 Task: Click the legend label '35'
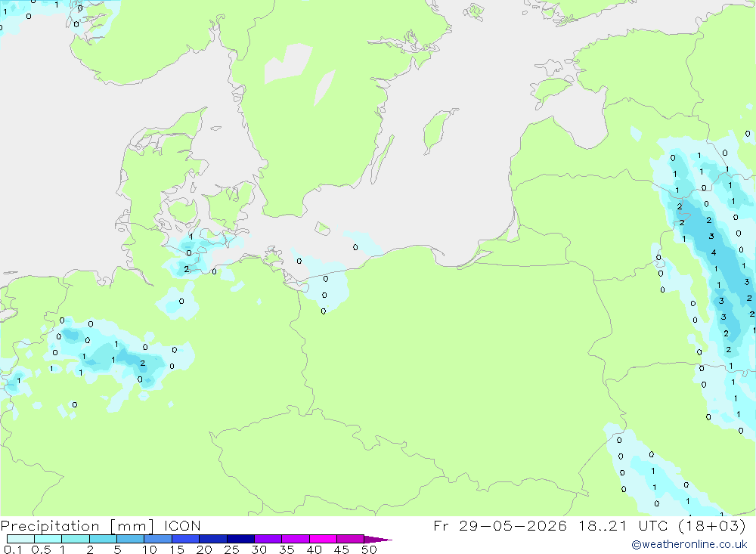click(287, 549)
